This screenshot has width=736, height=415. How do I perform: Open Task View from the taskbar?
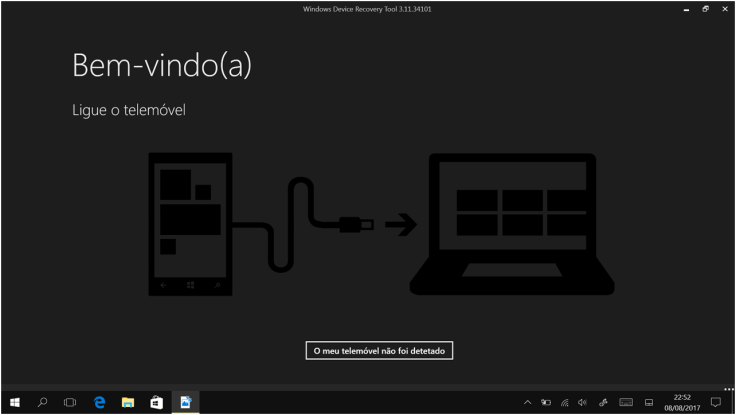pos(70,402)
